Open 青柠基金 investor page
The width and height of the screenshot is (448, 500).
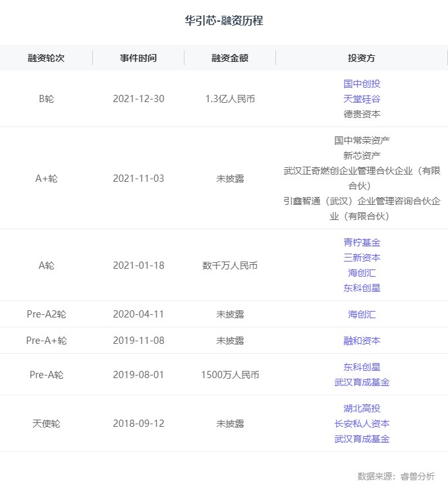tap(362, 242)
